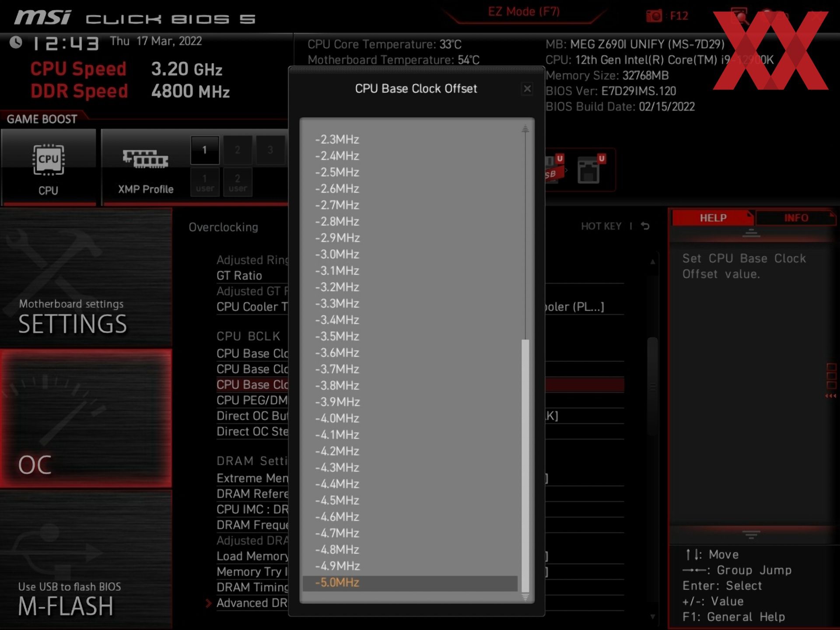The image size is (840, 630).
Task: Select -4.7MHz offset value
Action: click(x=337, y=533)
